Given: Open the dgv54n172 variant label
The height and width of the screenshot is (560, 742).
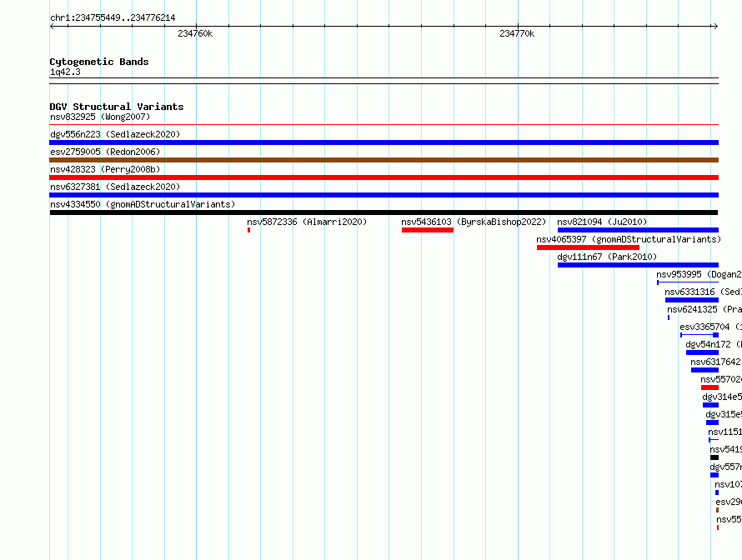Looking at the screenshot, I should (714, 344).
